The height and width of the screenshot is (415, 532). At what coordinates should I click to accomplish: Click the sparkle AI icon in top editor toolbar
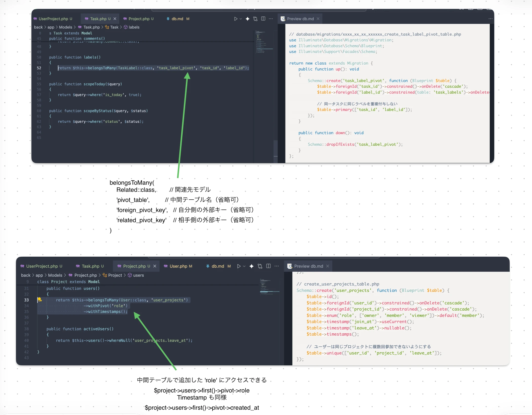pyautogui.click(x=248, y=19)
